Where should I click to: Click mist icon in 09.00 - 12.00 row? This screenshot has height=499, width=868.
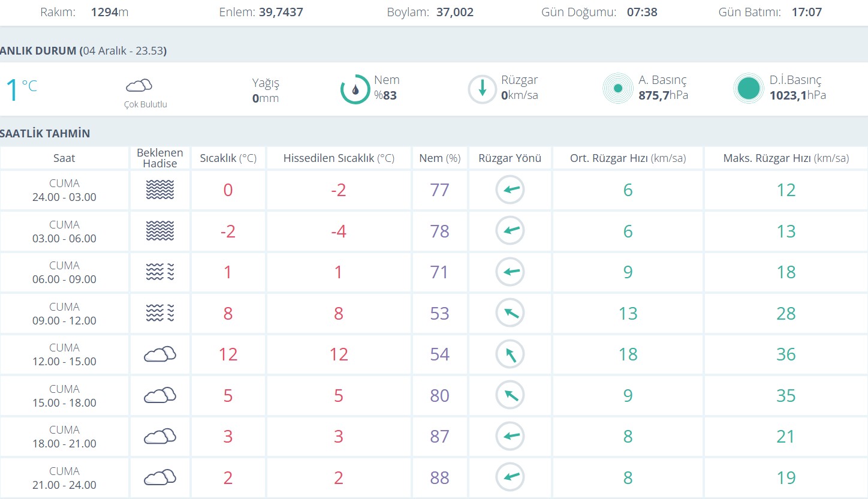click(x=160, y=313)
